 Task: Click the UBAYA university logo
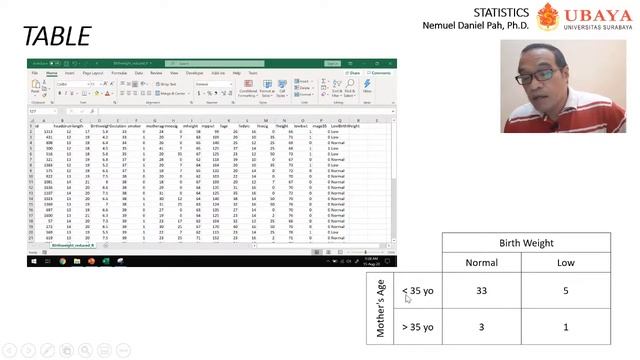coord(584,17)
